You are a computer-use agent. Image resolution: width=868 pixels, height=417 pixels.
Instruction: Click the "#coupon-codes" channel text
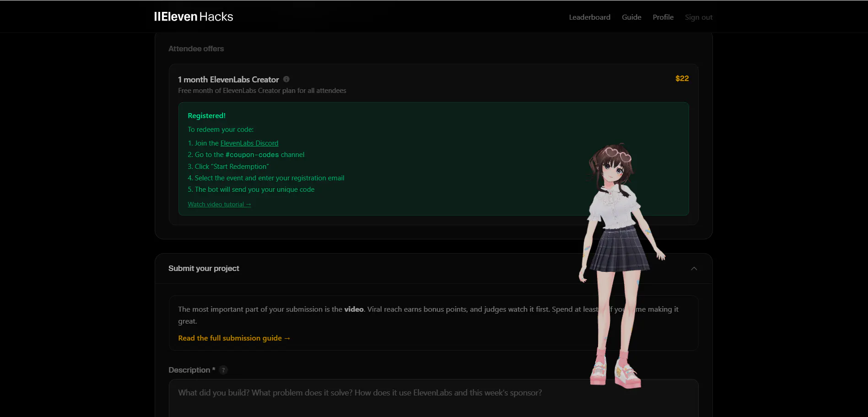point(252,155)
